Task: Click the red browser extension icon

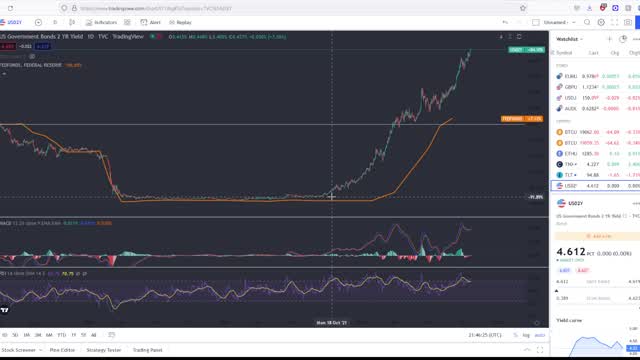Action: [602, 8]
